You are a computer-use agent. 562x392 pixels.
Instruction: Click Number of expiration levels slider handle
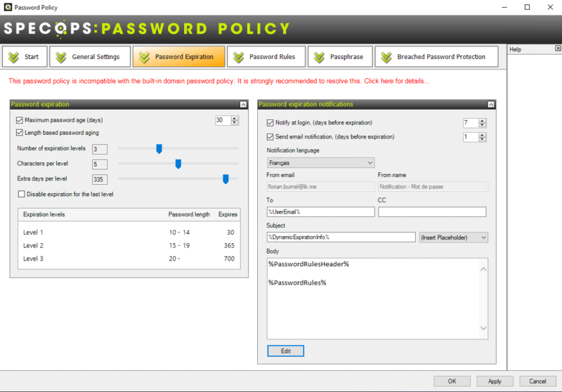coord(159,149)
